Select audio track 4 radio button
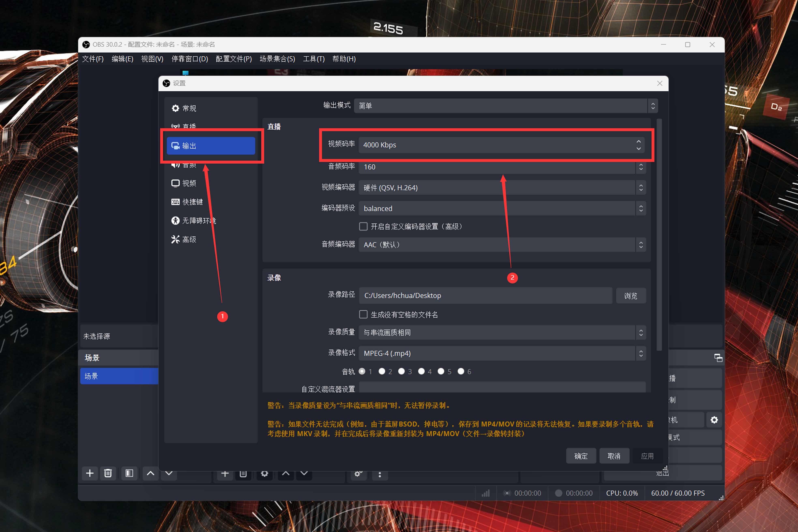 coord(421,371)
